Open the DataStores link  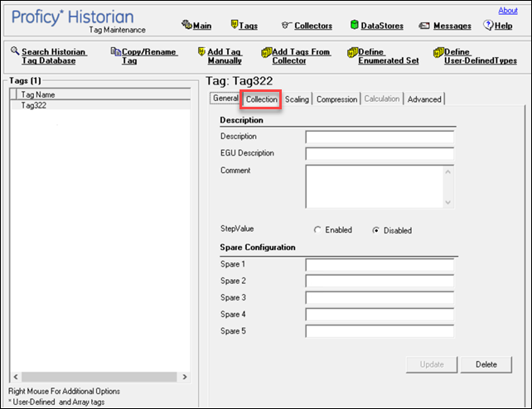pos(382,26)
